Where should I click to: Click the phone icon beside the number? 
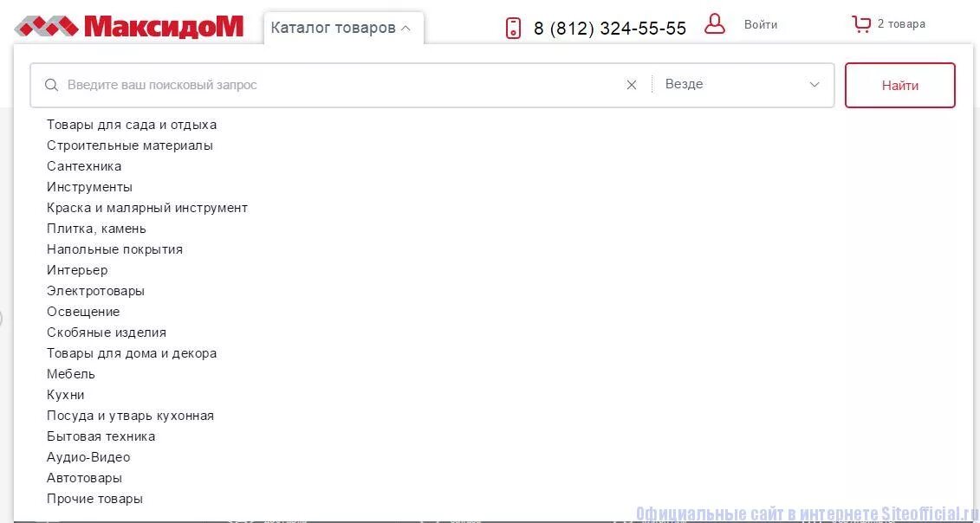tap(513, 28)
